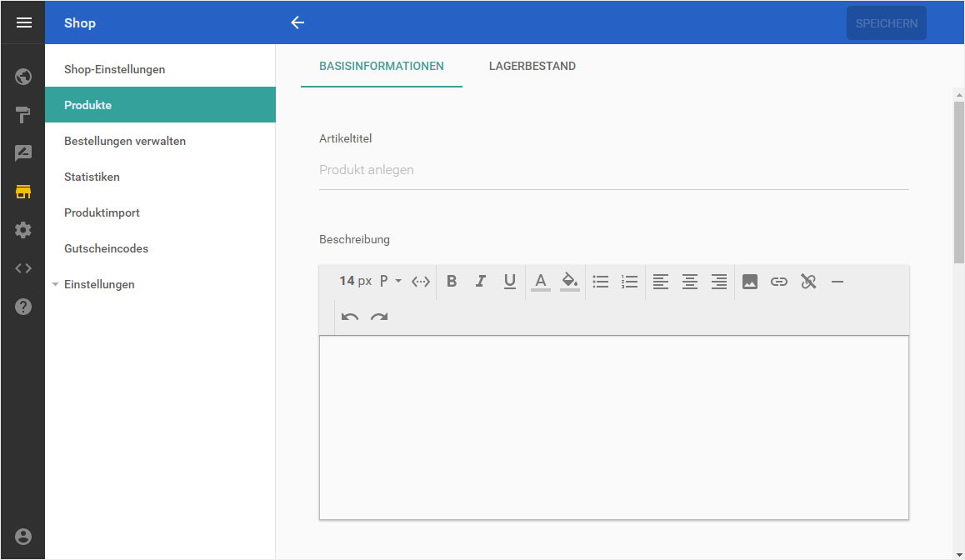This screenshot has width=965, height=560.
Task: Open the user account icon
Action: pyautogui.click(x=23, y=537)
